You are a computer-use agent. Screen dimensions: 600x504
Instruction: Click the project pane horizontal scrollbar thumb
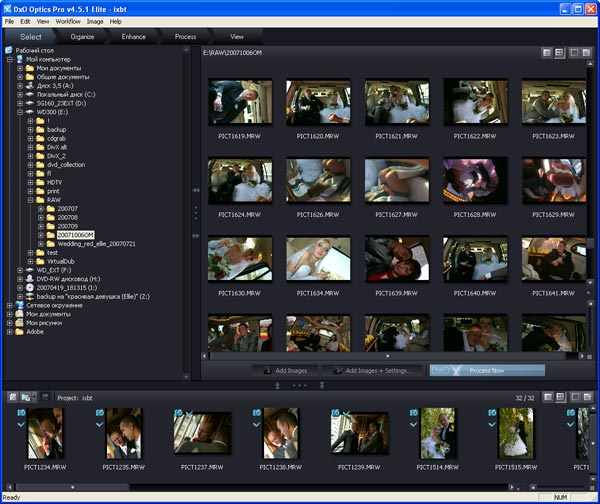click(72, 487)
